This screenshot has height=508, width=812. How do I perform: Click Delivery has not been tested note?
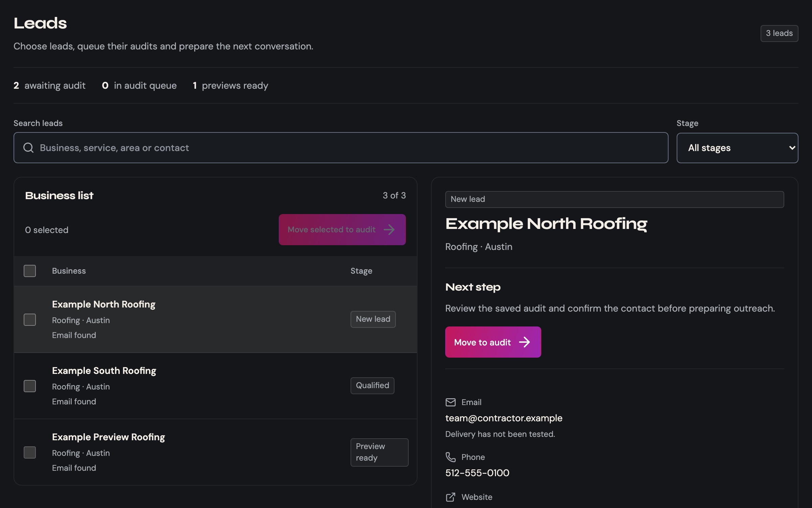(x=500, y=434)
